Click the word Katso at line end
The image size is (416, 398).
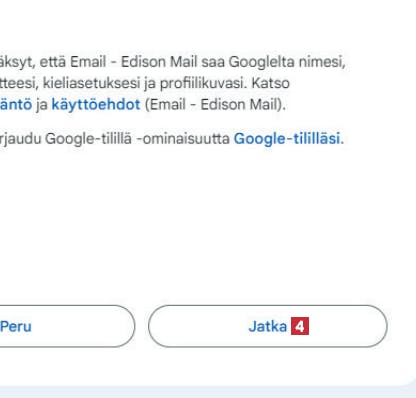pos(270,83)
